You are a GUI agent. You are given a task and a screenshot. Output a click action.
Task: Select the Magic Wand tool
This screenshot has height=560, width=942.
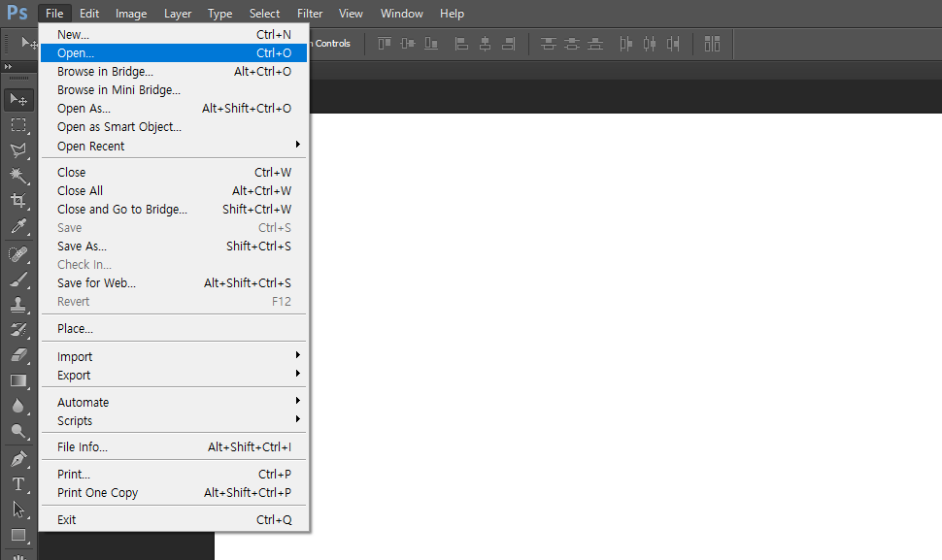tap(18, 176)
